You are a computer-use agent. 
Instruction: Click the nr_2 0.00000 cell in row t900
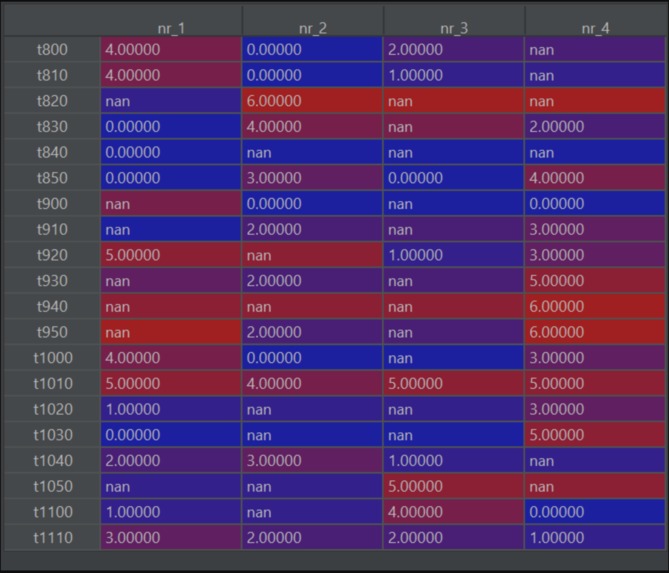(x=312, y=204)
